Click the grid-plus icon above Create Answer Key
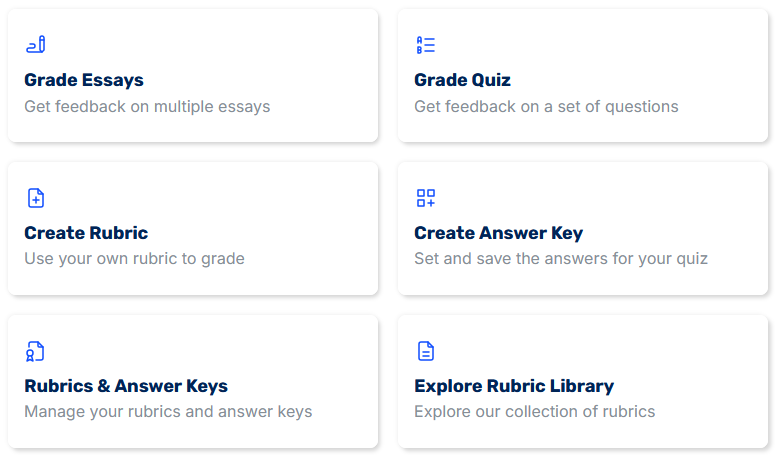The height and width of the screenshot is (458, 775). pyautogui.click(x=425, y=198)
